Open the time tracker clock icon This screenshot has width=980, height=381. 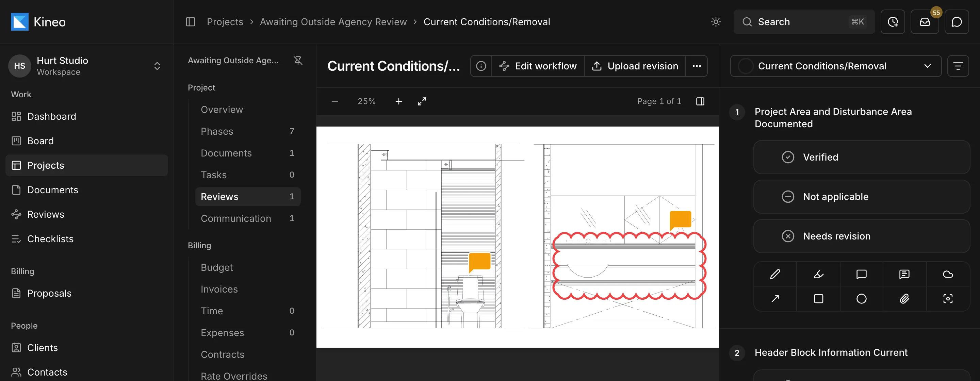coord(893,22)
